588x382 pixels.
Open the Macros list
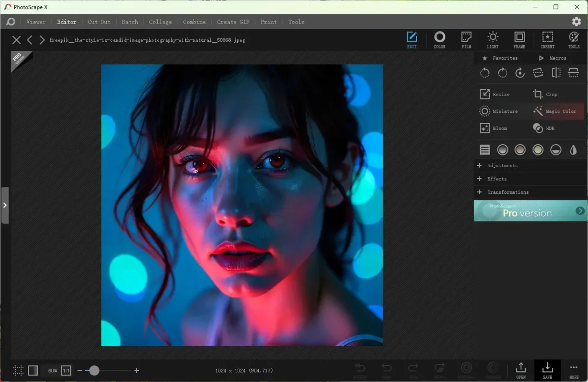[553, 58]
